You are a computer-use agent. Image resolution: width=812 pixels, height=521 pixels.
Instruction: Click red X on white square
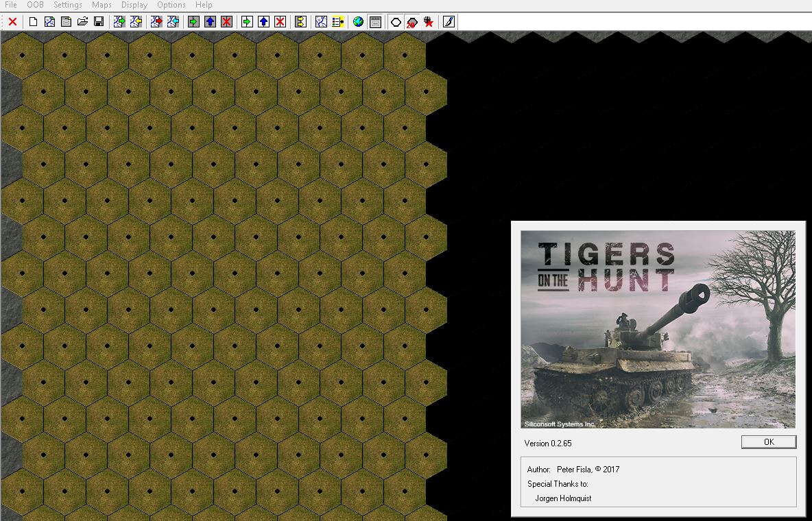click(280, 22)
